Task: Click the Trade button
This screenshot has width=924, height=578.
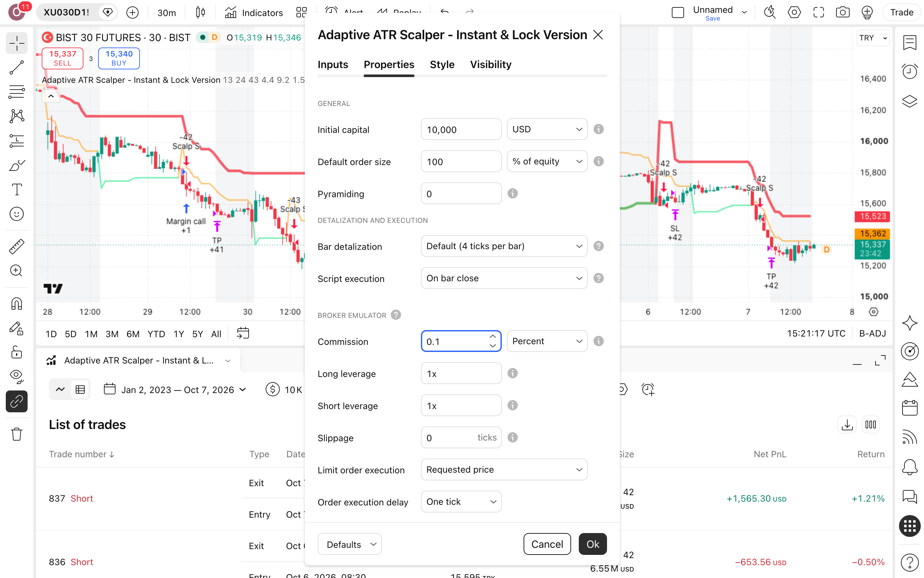Action: [x=902, y=13]
